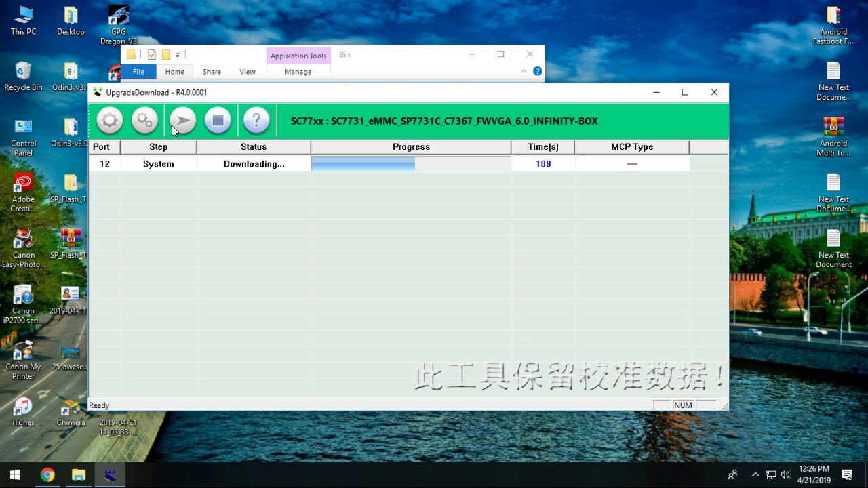
Task: Open the Recycle Bin icon
Action: point(23,77)
